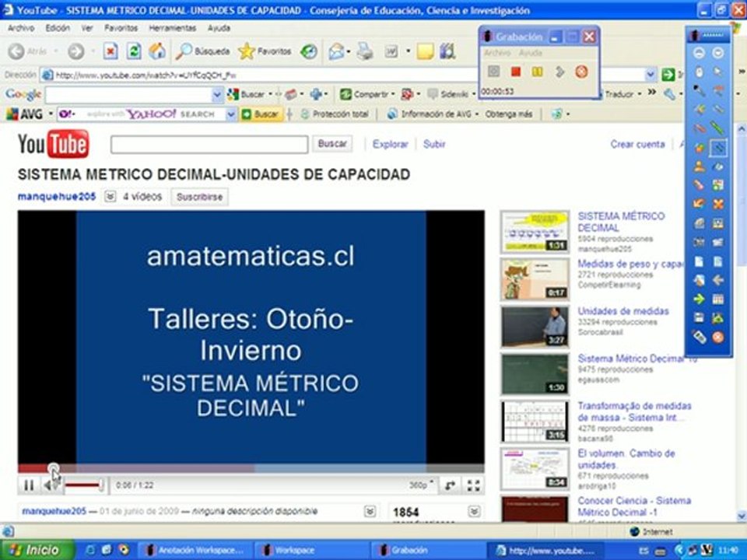Open the manquehue205 channel link under title

[x=57, y=196]
